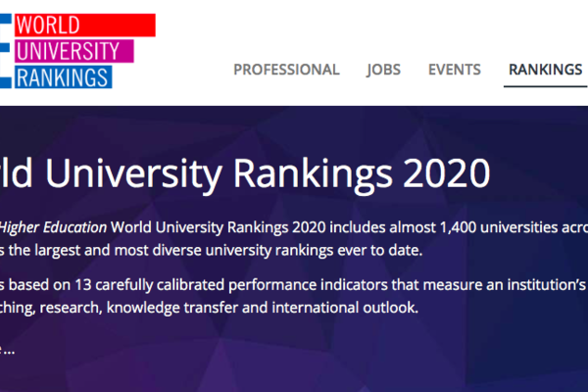Screen dimensions: 588x392
Task: Go to the JOBS section
Action: (383, 71)
